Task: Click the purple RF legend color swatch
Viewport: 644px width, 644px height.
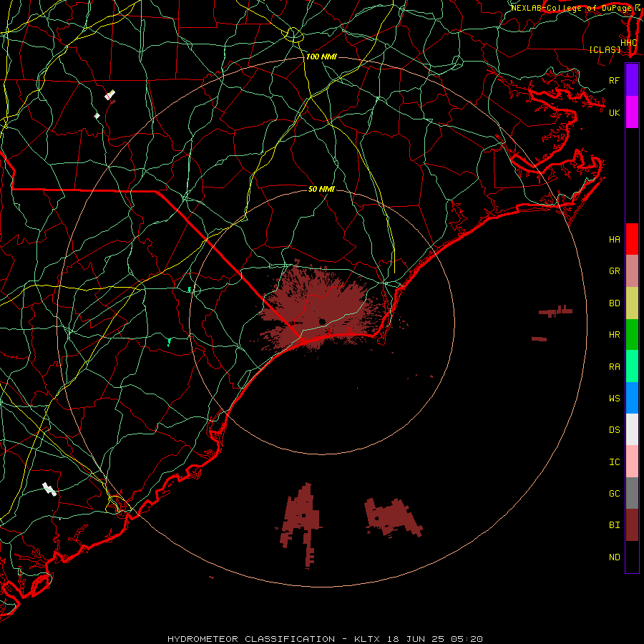Action: pyautogui.click(x=632, y=80)
